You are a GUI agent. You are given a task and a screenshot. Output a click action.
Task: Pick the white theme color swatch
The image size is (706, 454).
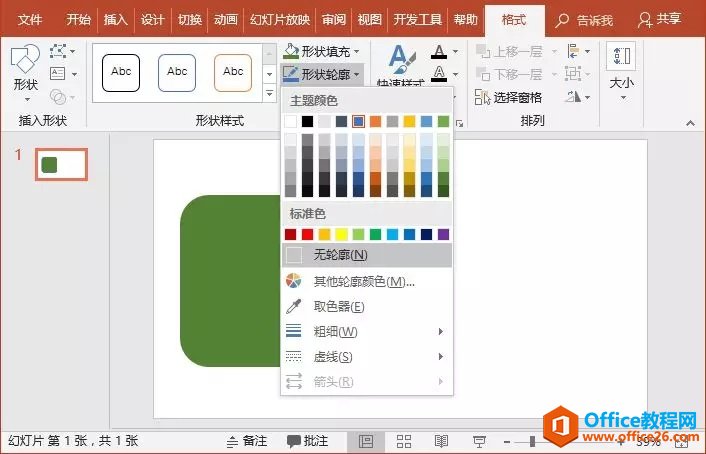(x=290, y=121)
